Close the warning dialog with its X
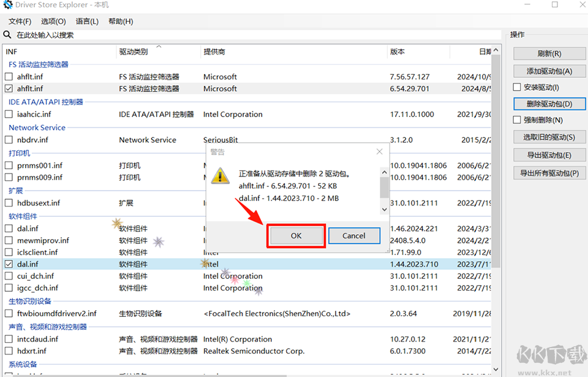The height and width of the screenshot is (377, 588). click(380, 151)
